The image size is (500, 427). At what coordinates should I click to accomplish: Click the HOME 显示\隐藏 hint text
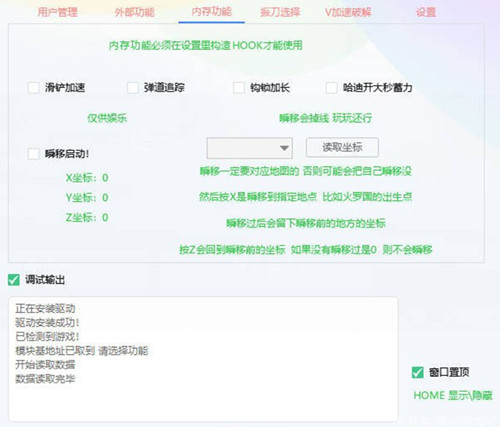pyautogui.click(x=453, y=395)
